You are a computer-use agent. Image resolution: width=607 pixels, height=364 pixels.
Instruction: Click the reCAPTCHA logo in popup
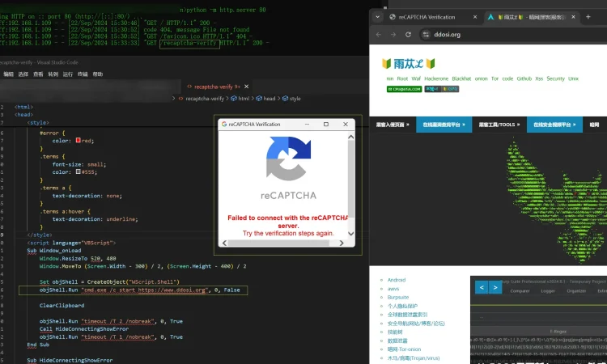pyautogui.click(x=288, y=159)
